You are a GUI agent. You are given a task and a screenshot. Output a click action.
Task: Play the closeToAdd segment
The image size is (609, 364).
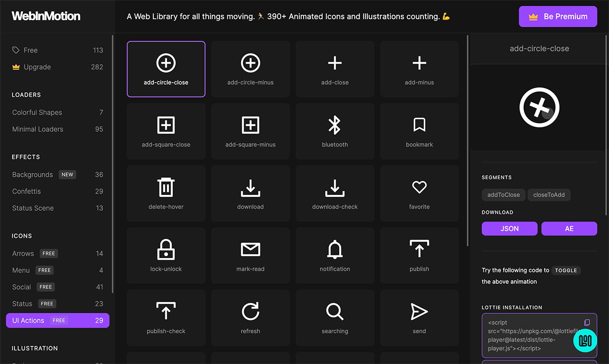click(x=549, y=195)
